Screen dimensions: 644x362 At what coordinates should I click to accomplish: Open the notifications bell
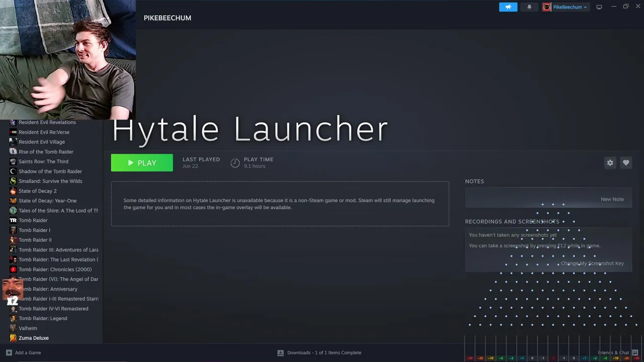coord(529,7)
